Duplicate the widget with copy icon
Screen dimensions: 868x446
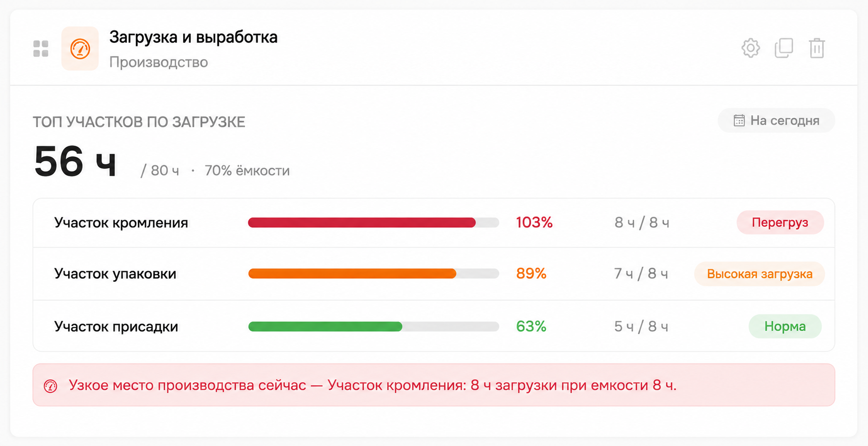tap(784, 48)
